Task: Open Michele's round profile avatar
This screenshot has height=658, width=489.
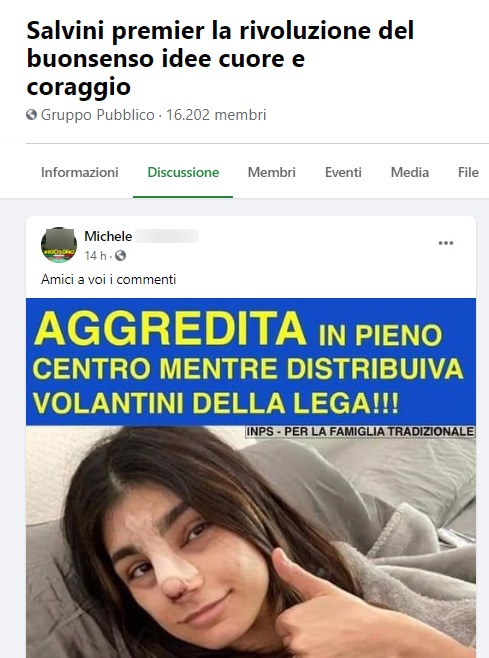Action: (59, 245)
